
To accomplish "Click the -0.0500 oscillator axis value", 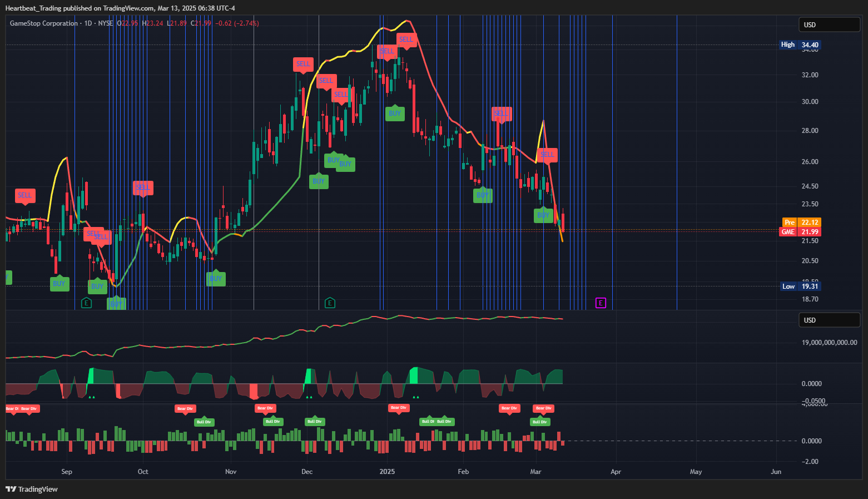I will tap(814, 401).
